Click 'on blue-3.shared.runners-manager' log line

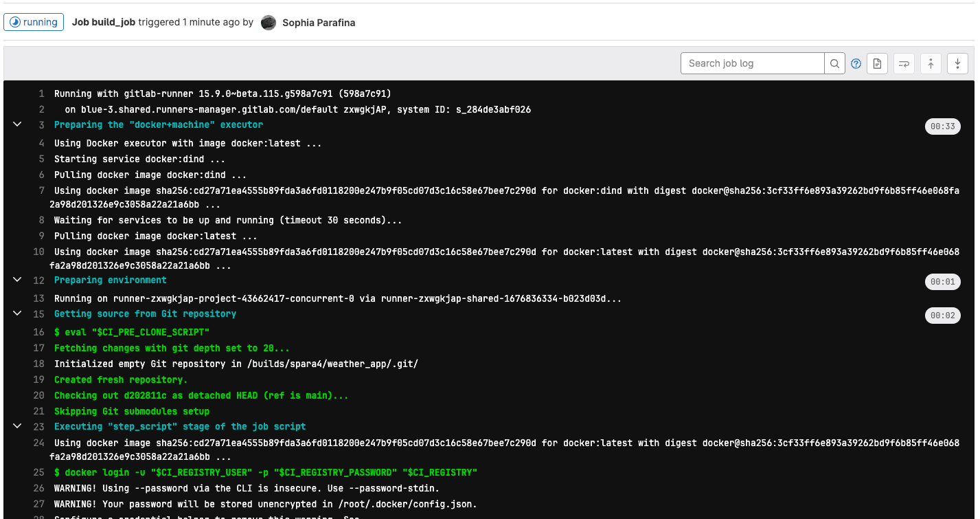298,110
